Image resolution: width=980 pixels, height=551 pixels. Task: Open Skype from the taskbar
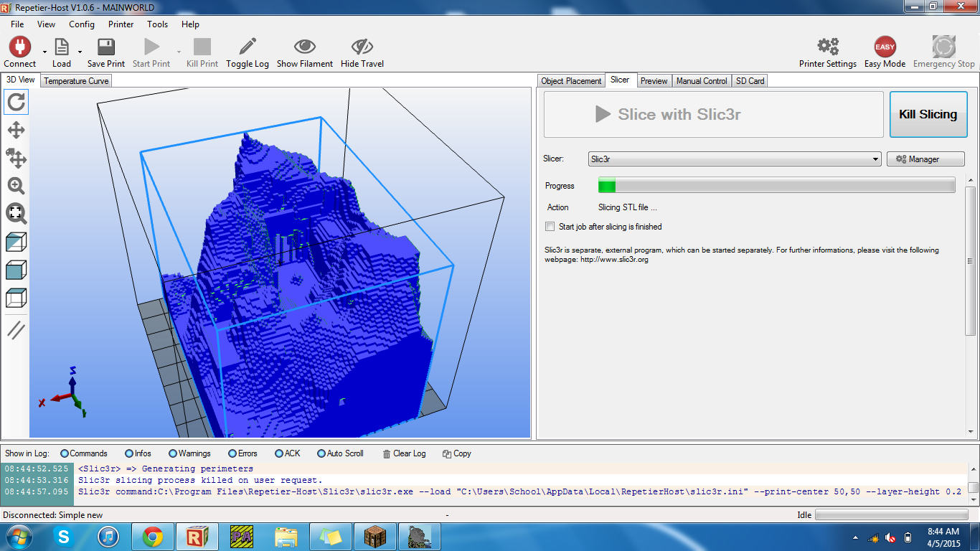pyautogui.click(x=65, y=536)
